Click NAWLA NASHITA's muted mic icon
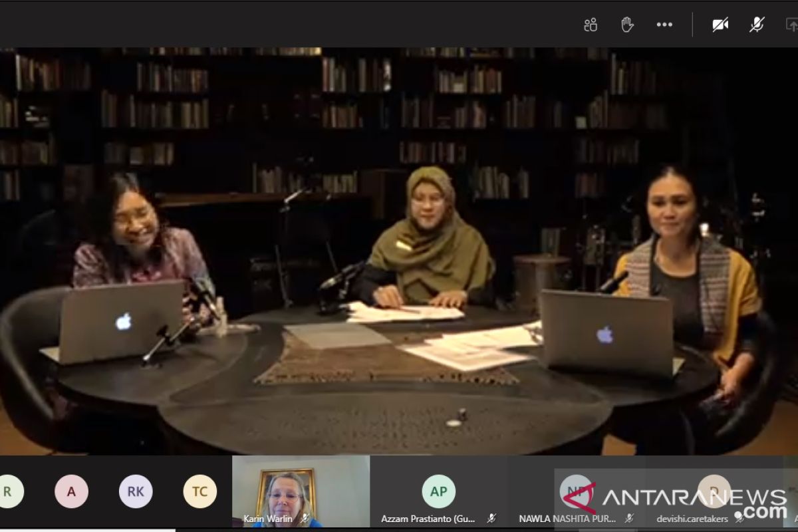 click(x=628, y=518)
